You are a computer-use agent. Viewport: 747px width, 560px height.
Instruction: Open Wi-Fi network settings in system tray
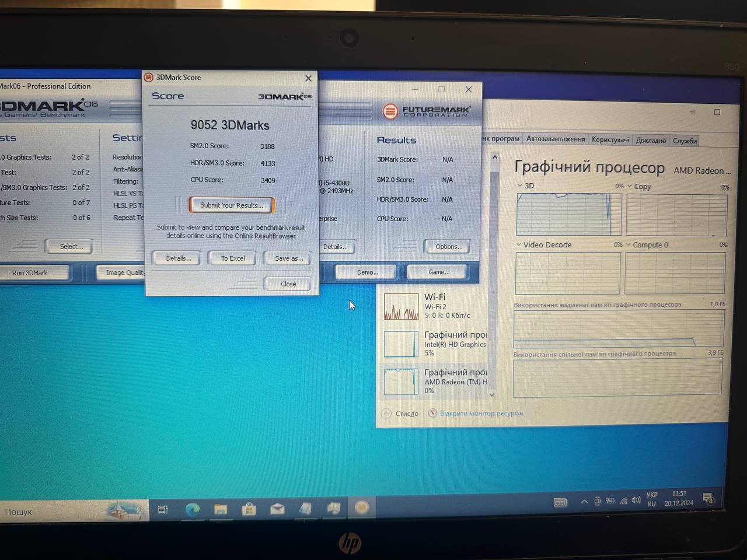point(623,501)
